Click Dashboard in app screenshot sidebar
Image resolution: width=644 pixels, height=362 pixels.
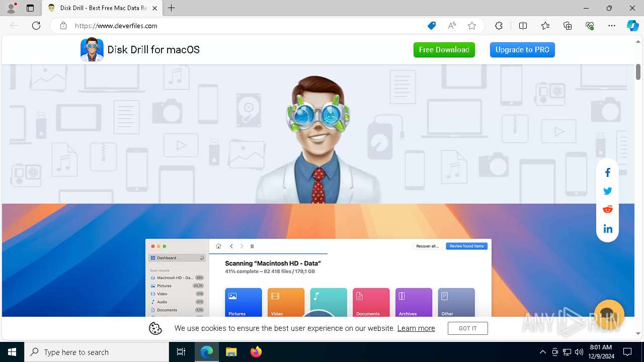pos(177,258)
